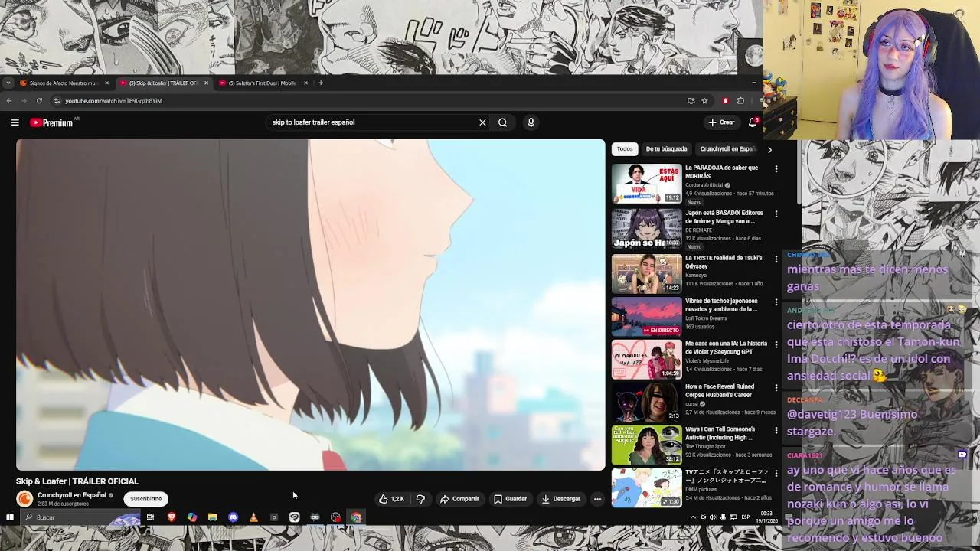
Task: Share the video via Compartir
Action: point(459,499)
